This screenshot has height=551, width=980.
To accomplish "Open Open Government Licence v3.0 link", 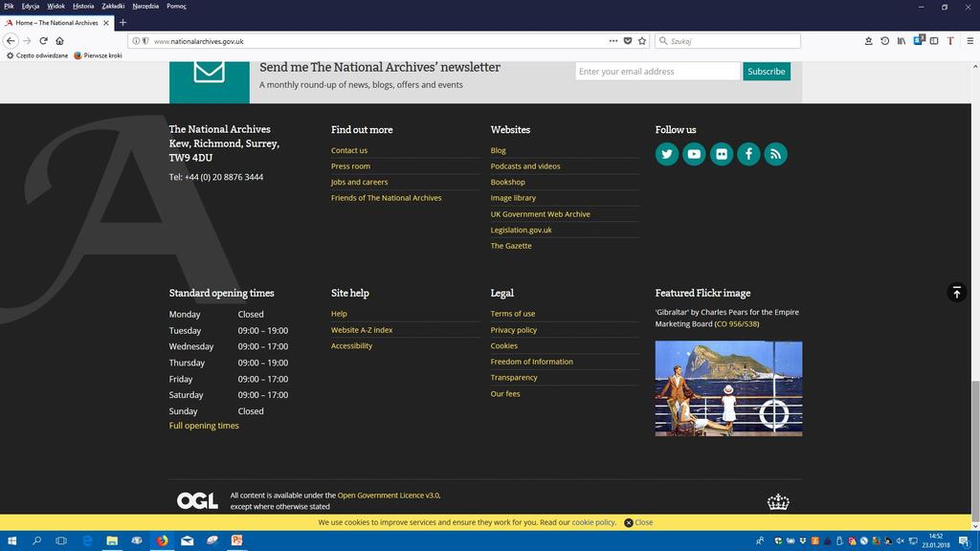I will (389, 495).
